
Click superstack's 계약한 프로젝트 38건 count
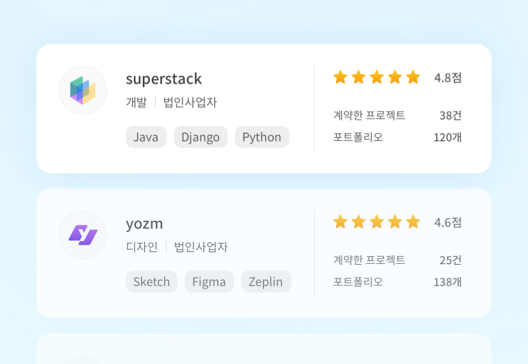coord(451,115)
